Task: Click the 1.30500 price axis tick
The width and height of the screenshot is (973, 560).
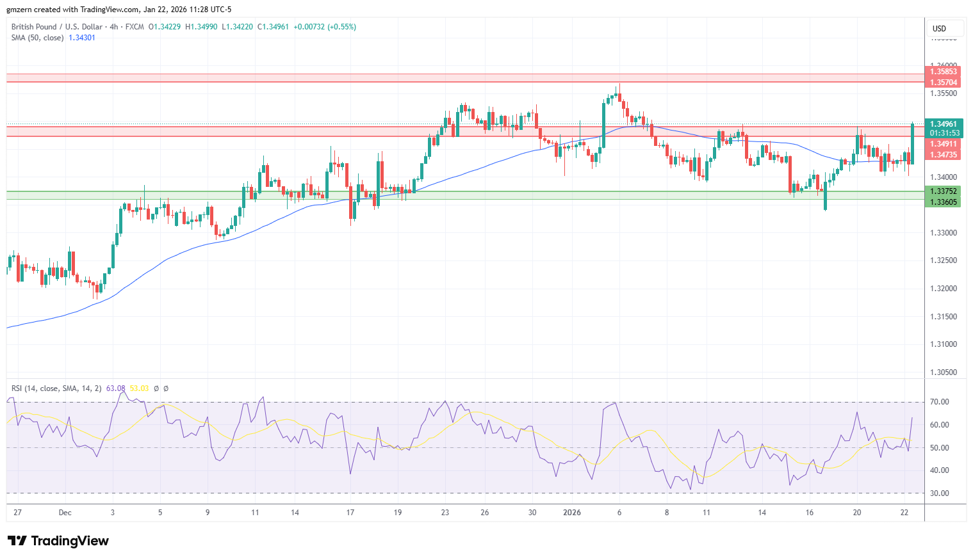Action: pyautogui.click(x=944, y=372)
